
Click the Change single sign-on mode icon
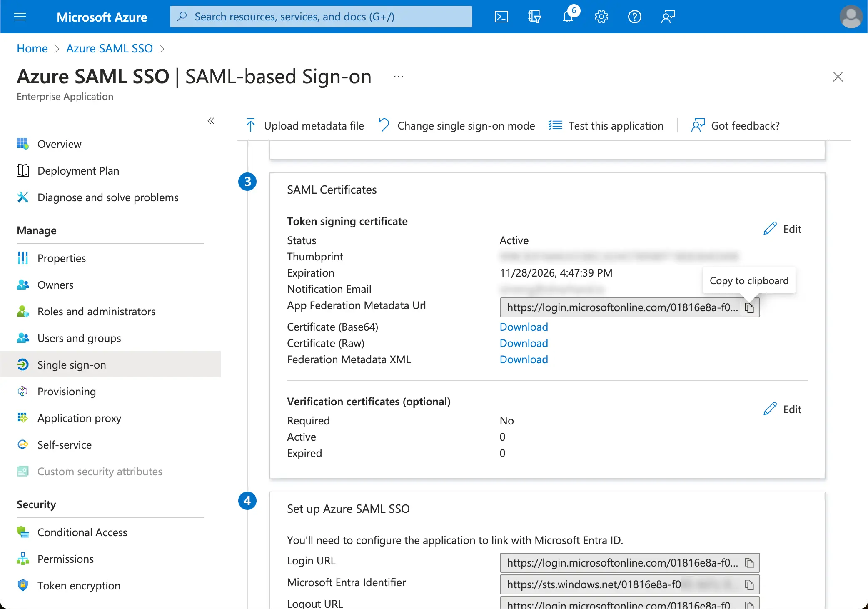383,125
